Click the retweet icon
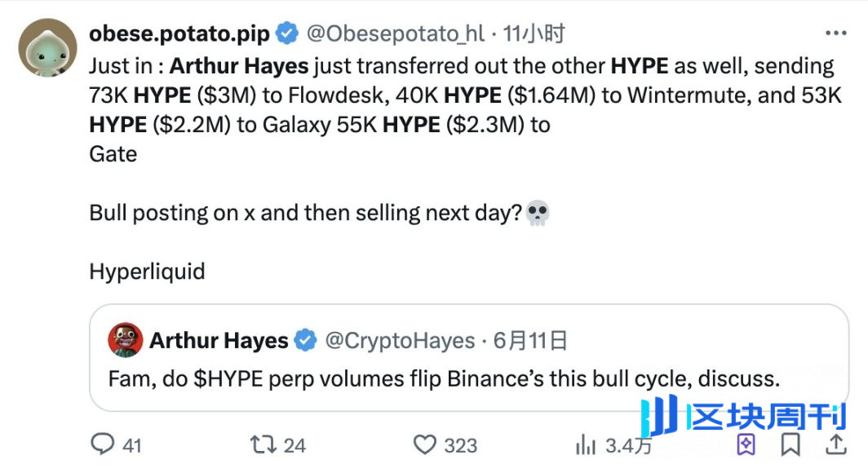The height and width of the screenshot is (473, 868). [x=263, y=444]
